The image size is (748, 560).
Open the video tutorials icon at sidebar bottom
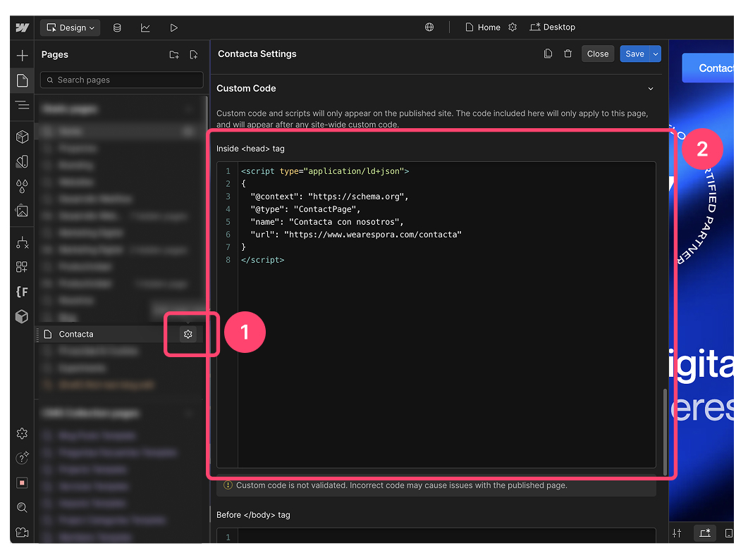pos(22,532)
